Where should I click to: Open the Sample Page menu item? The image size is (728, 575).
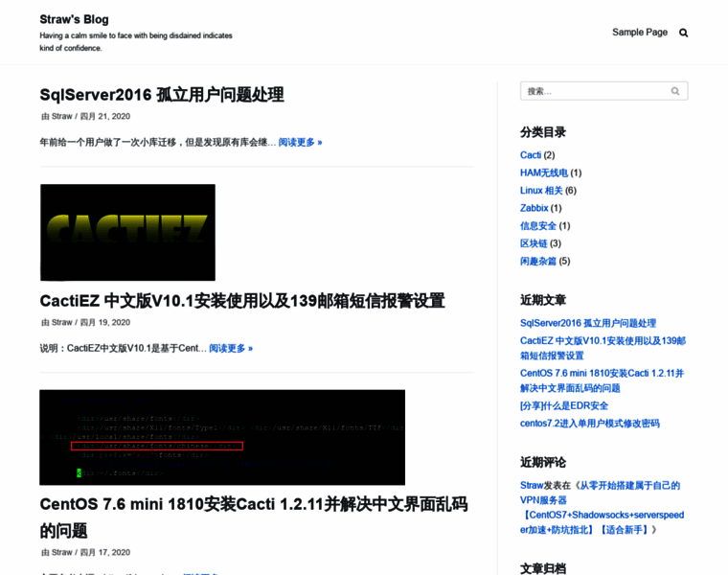point(639,33)
